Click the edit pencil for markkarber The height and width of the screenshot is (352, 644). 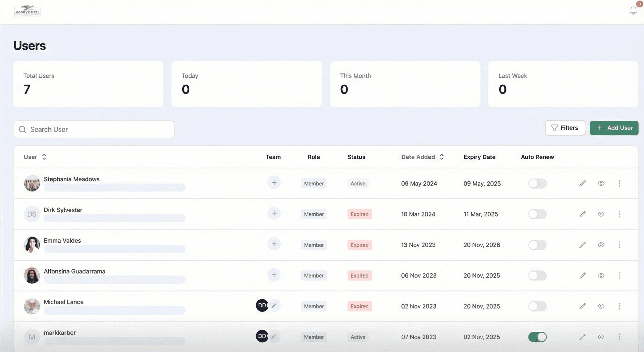pos(582,337)
